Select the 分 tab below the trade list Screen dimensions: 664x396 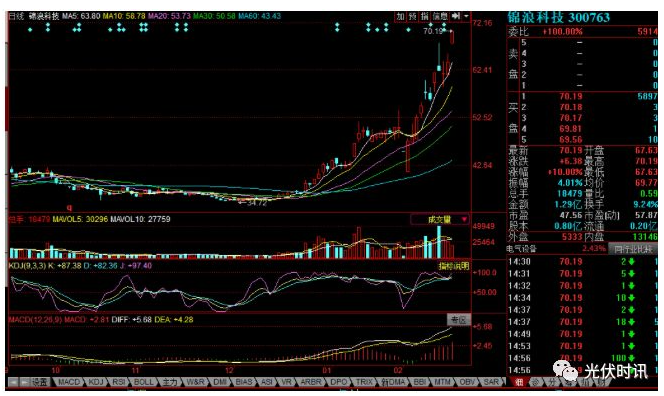point(552,382)
